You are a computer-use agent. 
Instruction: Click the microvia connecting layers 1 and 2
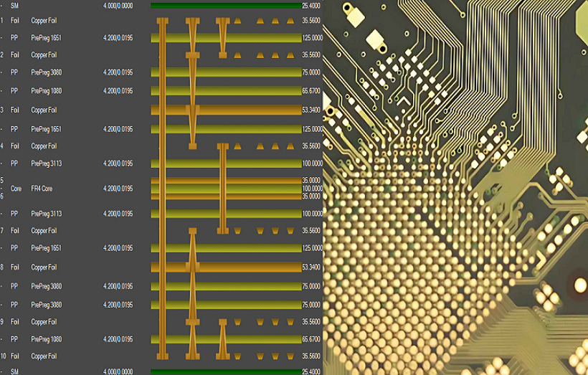223,38
